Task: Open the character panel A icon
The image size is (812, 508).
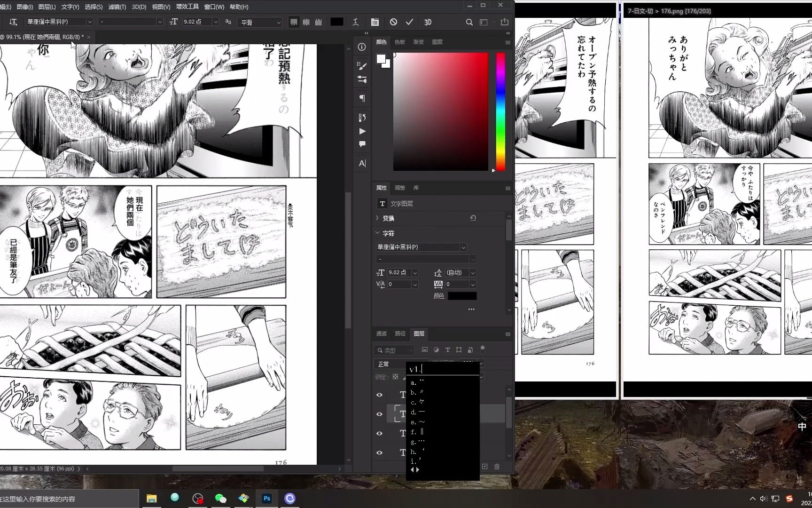Action: pyautogui.click(x=362, y=163)
